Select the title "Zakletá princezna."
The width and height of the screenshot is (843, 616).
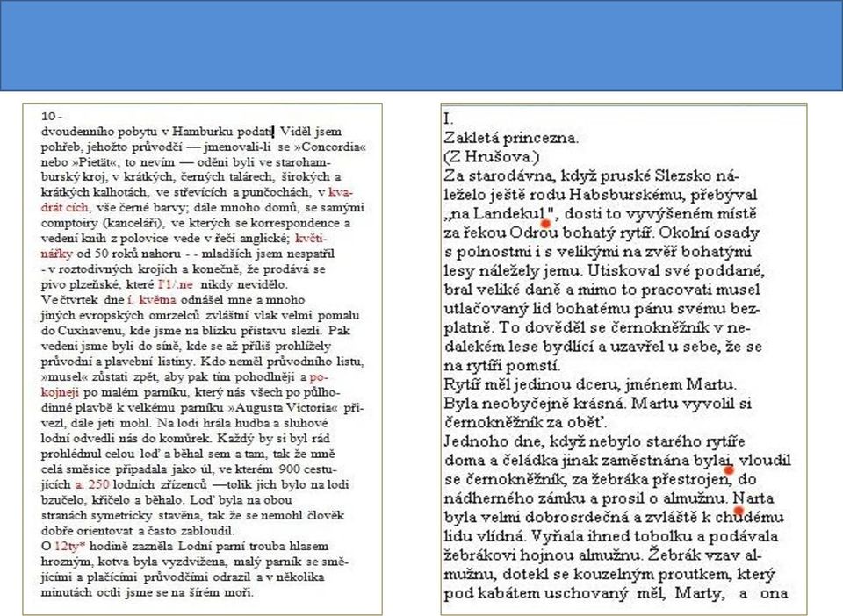click(x=511, y=138)
